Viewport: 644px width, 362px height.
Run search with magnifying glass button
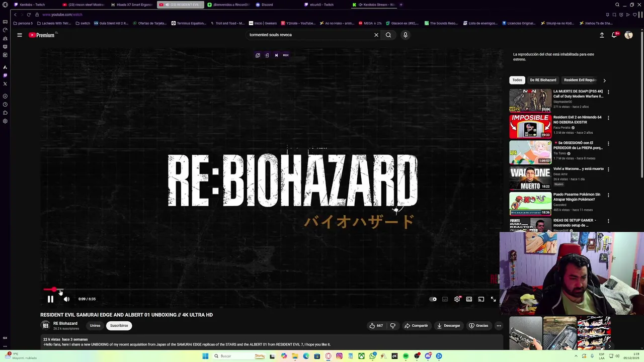pos(388,35)
